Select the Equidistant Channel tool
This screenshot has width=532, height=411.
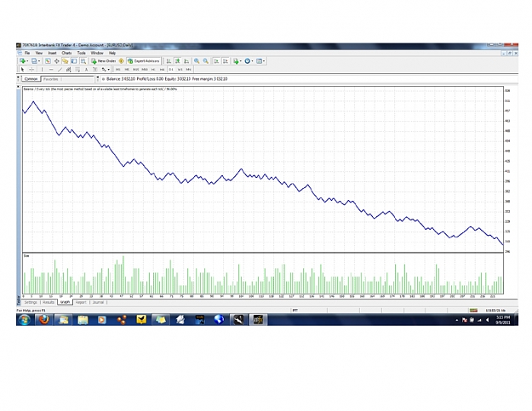point(69,70)
